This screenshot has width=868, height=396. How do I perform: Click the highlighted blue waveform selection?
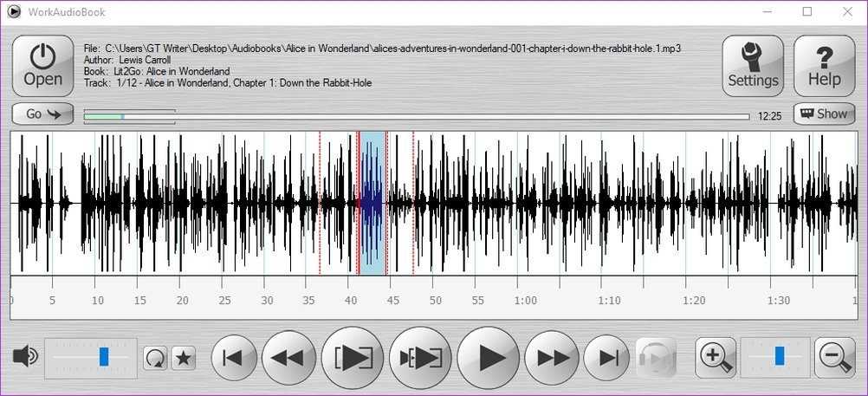[372, 203]
